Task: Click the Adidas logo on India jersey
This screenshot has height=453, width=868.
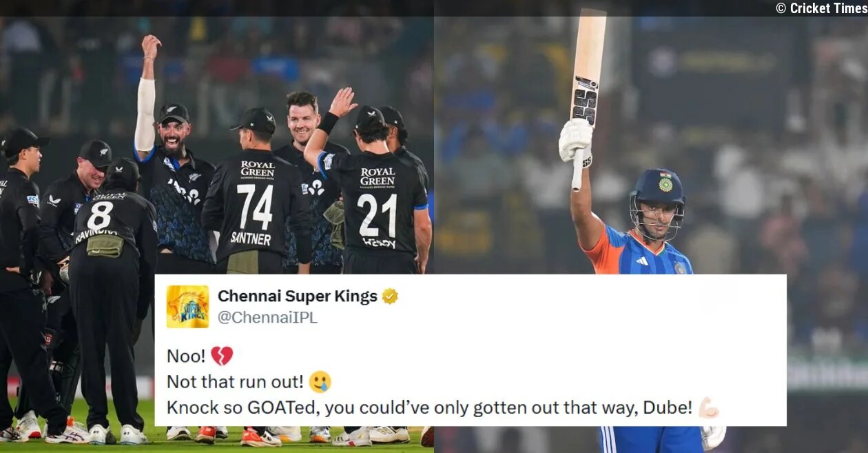Action: click(x=642, y=261)
